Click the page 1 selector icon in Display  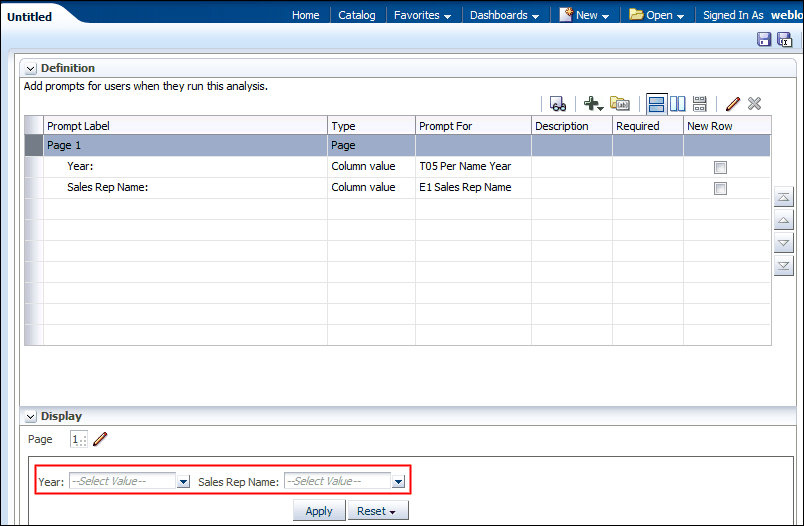(78, 439)
